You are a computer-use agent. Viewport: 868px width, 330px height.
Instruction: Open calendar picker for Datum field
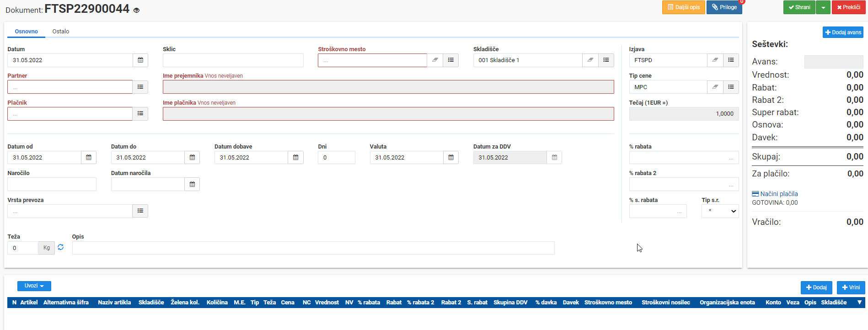click(140, 60)
